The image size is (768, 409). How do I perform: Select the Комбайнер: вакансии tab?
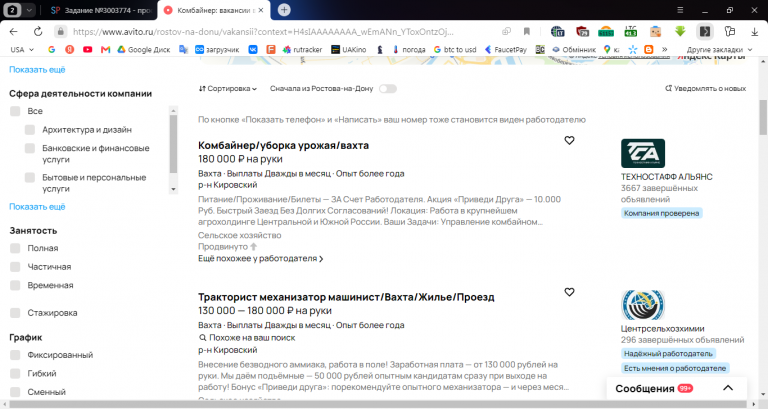(215, 10)
